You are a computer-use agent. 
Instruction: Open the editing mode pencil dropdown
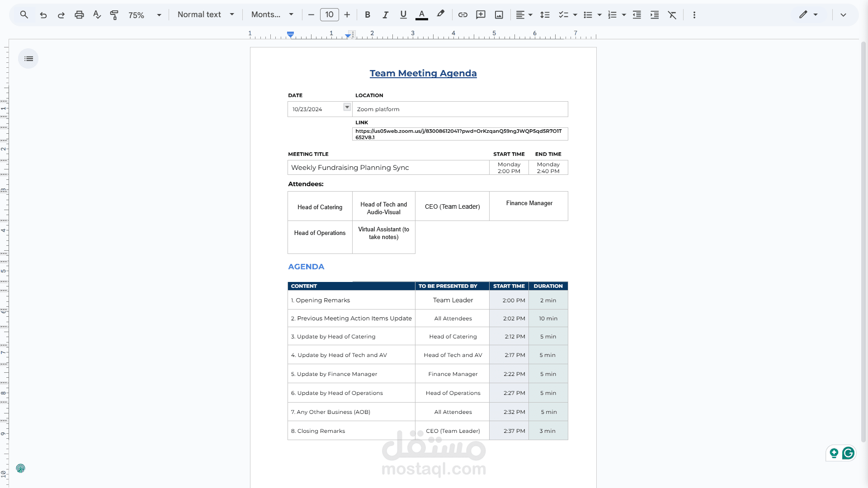(x=808, y=14)
